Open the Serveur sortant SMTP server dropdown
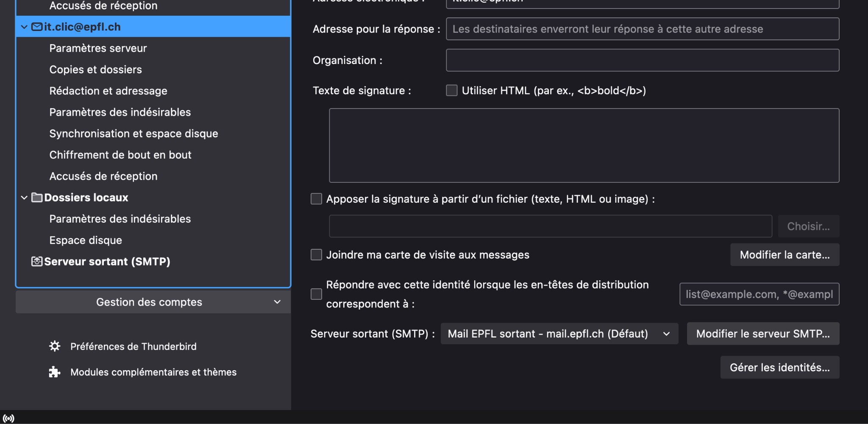Image resolution: width=868 pixels, height=424 pixels. click(x=559, y=334)
